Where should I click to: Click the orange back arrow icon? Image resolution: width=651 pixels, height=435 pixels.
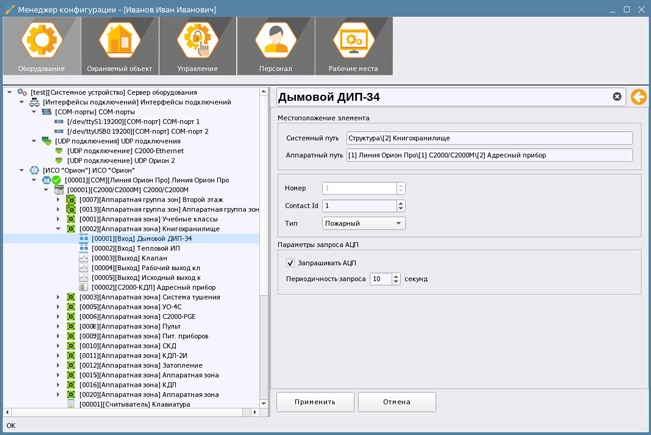coord(638,97)
